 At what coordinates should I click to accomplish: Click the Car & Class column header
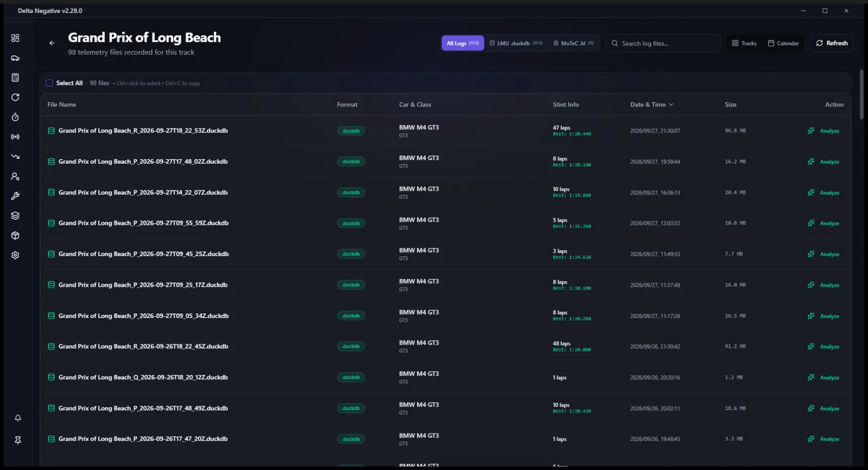pyautogui.click(x=415, y=105)
